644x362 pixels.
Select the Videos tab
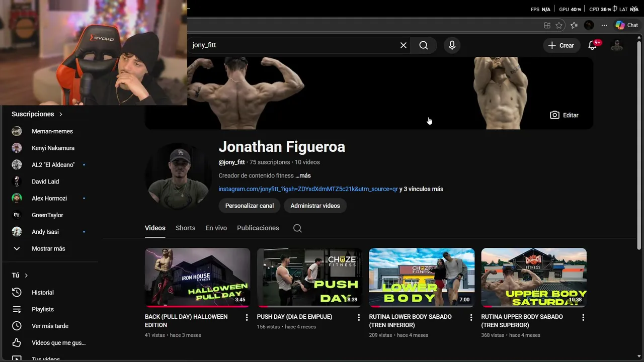155,228
